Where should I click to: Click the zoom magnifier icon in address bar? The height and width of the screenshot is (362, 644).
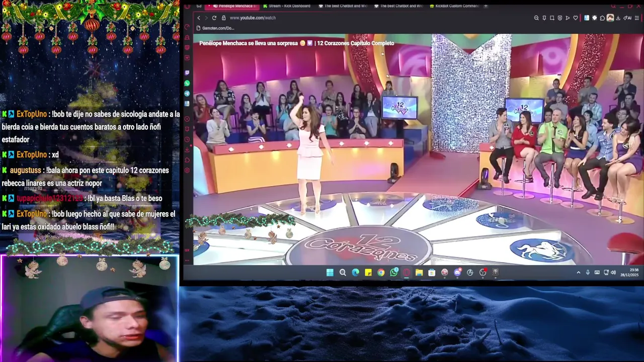536,18
